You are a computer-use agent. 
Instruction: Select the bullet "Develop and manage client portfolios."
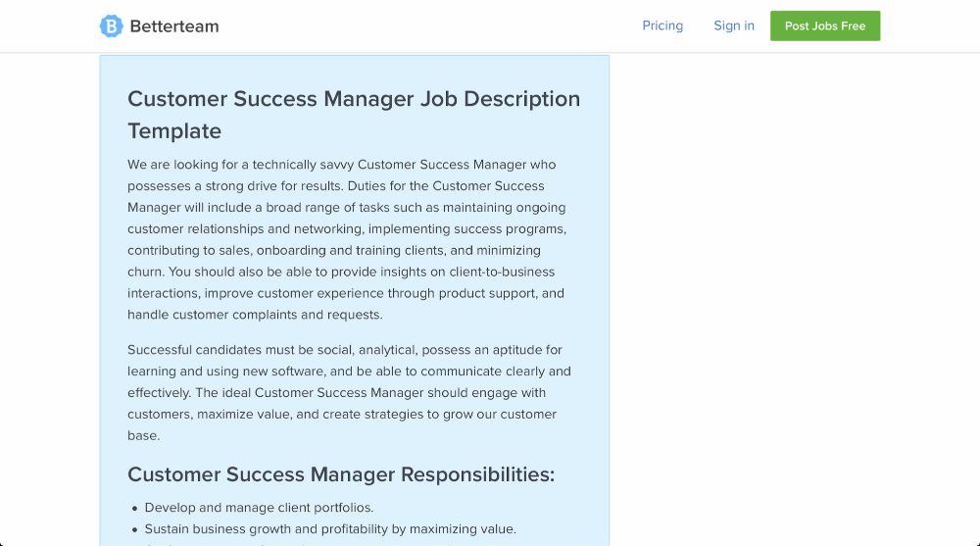(x=259, y=508)
